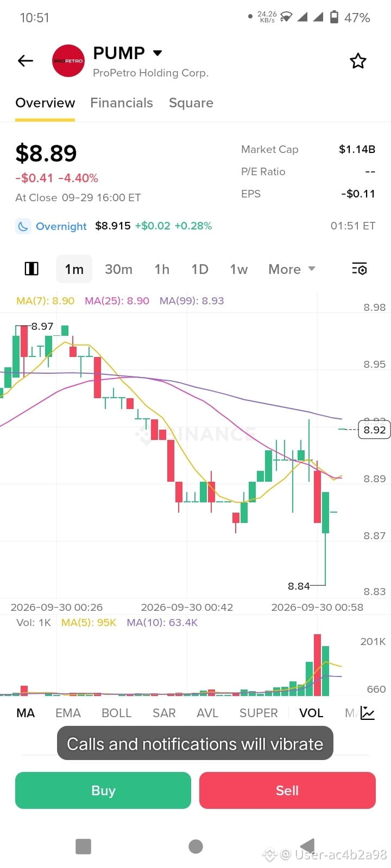Open the More timeframes dropdown

(292, 269)
